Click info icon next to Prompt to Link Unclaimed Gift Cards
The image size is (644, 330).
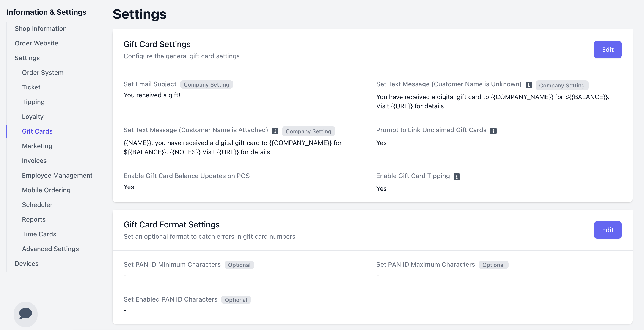(493, 131)
